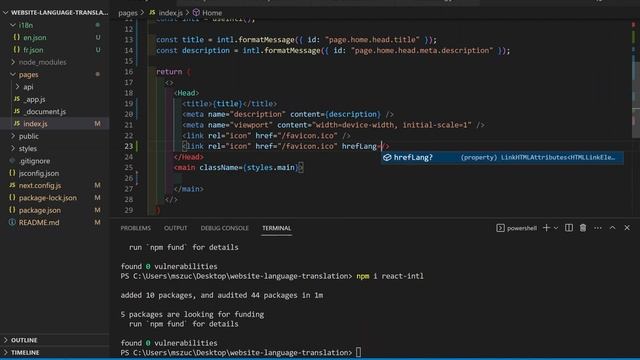Open package.json file
640x360 pixels.
pos(40,210)
